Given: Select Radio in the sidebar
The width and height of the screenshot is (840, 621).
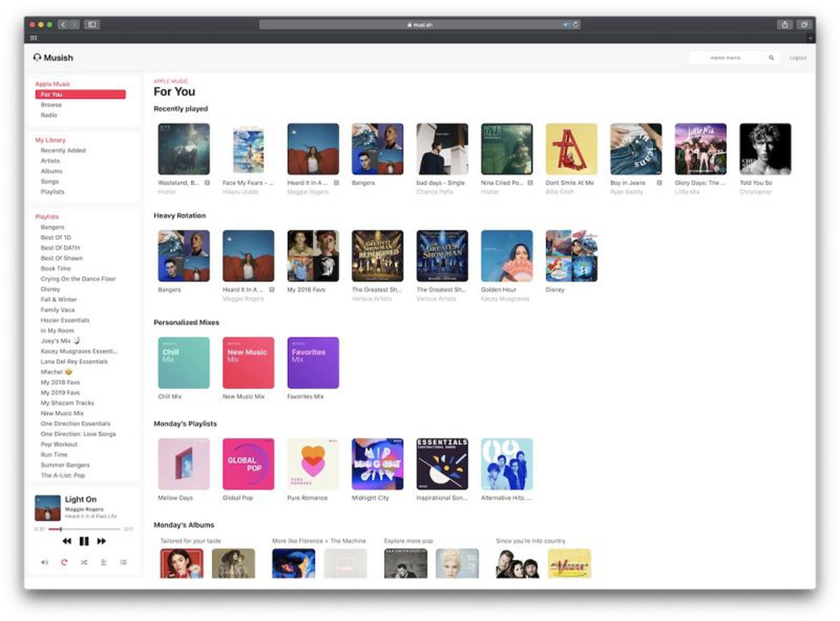Looking at the screenshot, I should click(49, 115).
